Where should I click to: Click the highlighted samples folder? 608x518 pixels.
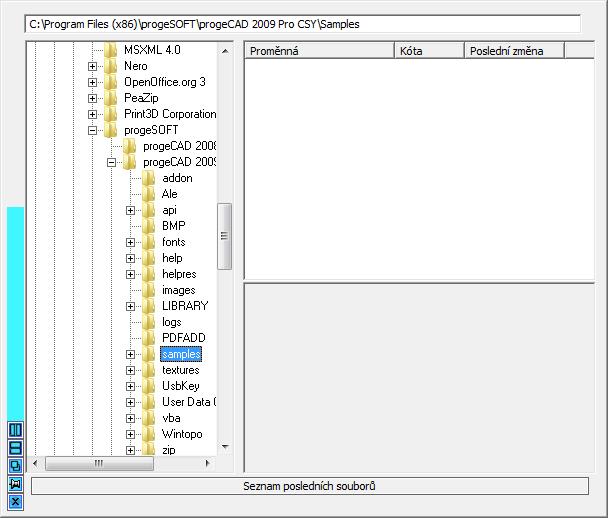181,354
